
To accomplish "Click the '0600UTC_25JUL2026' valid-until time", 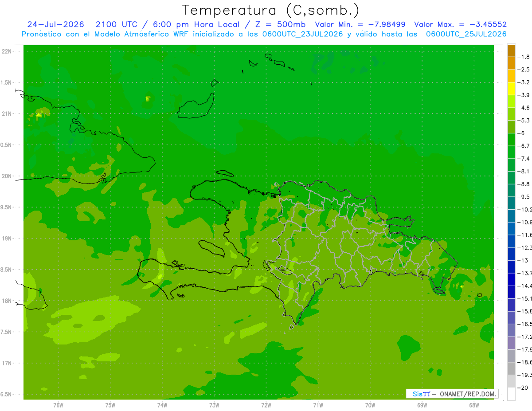I will point(466,34).
